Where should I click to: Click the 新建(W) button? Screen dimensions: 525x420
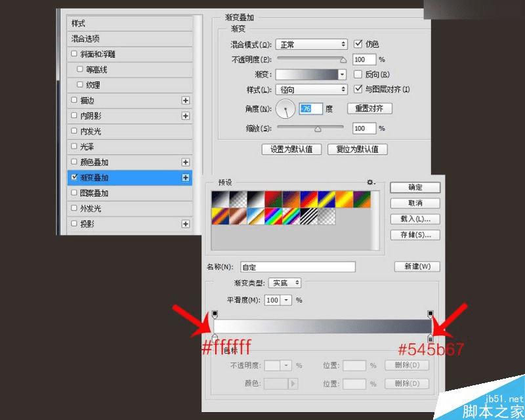(417, 266)
